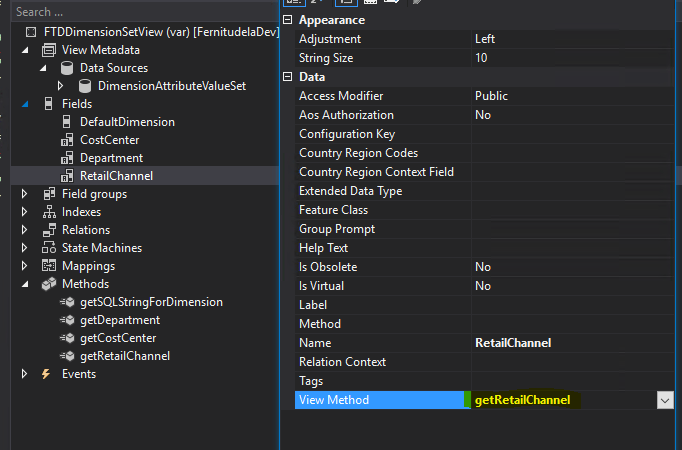Click the Indexes hierarchy icon
The image size is (682, 450).
coord(48,212)
